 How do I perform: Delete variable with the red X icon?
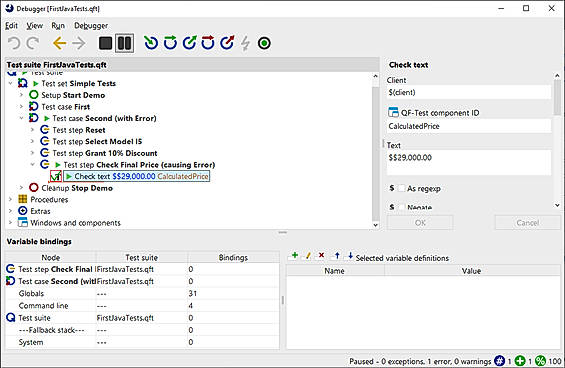[x=321, y=256]
